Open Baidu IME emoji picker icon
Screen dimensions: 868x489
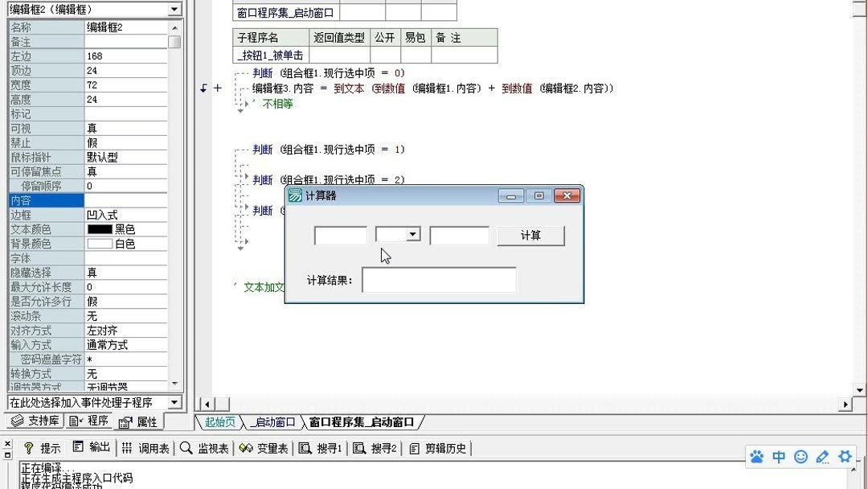(800, 456)
